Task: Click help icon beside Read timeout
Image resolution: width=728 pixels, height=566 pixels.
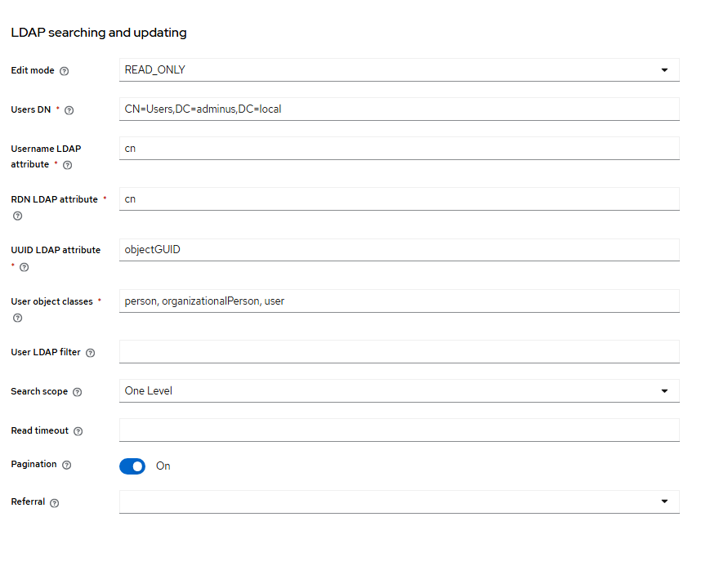Action: (78, 431)
